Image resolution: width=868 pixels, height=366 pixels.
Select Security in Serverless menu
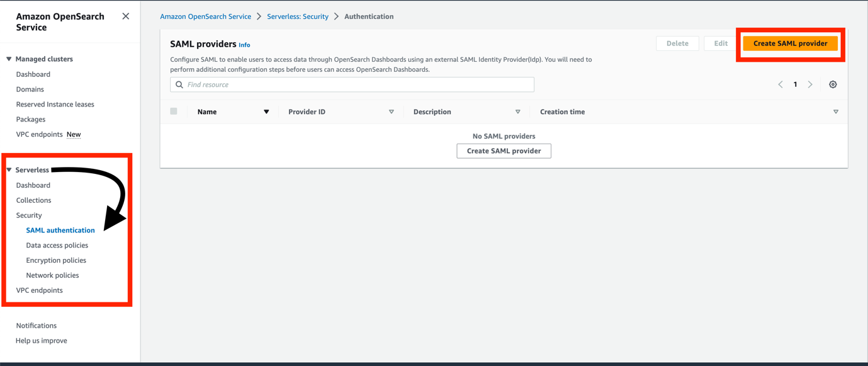(x=29, y=215)
